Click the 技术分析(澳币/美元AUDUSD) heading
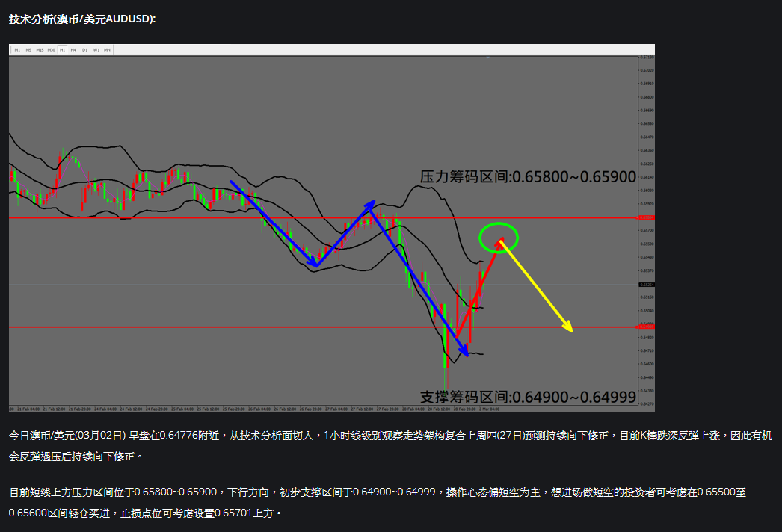Image resolution: width=782 pixels, height=532 pixels. click(x=82, y=19)
